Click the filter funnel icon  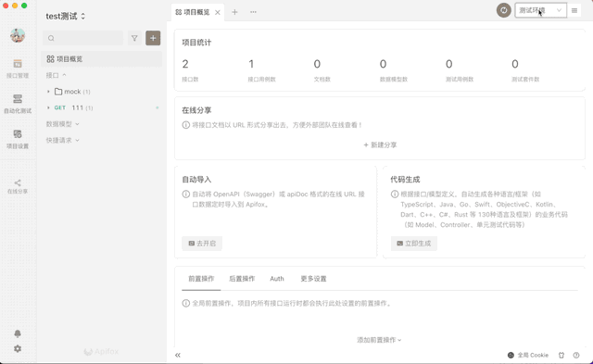pos(134,38)
